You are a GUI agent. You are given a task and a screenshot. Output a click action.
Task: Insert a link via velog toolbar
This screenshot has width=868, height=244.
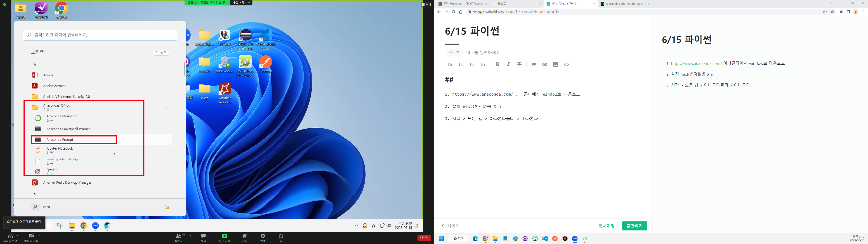point(545,64)
